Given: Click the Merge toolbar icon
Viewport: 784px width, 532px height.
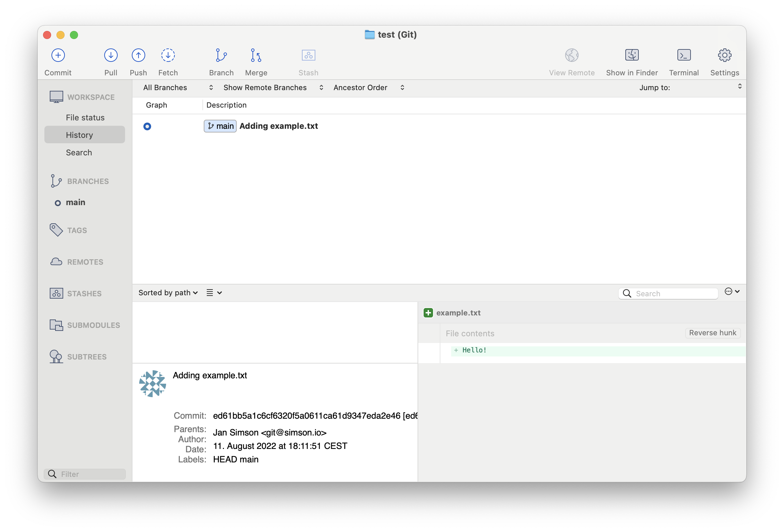Looking at the screenshot, I should (256, 55).
